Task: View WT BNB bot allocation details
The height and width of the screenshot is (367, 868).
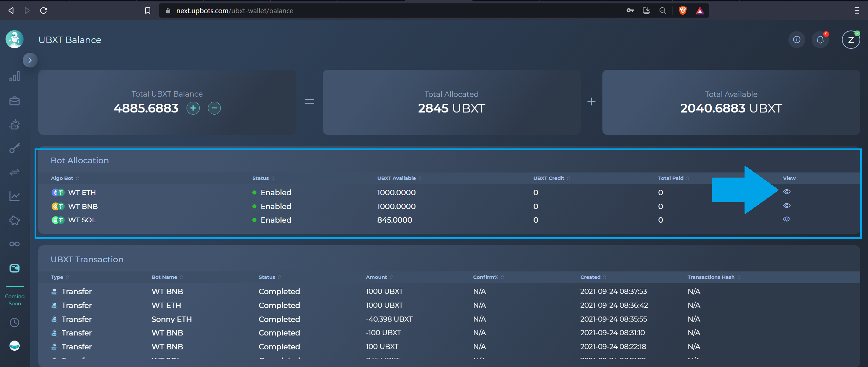Action: (787, 206)
